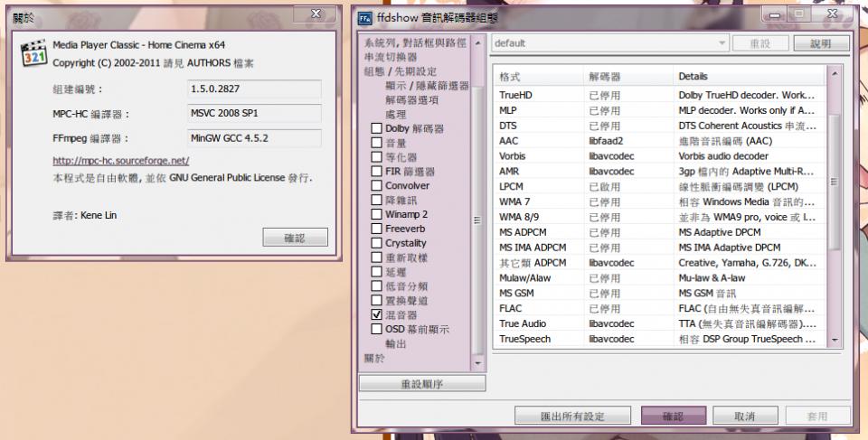This screenshot has height=440, width=868.
Task: Open the 組態 / 先期設定 page
Action: pos(401,71)
